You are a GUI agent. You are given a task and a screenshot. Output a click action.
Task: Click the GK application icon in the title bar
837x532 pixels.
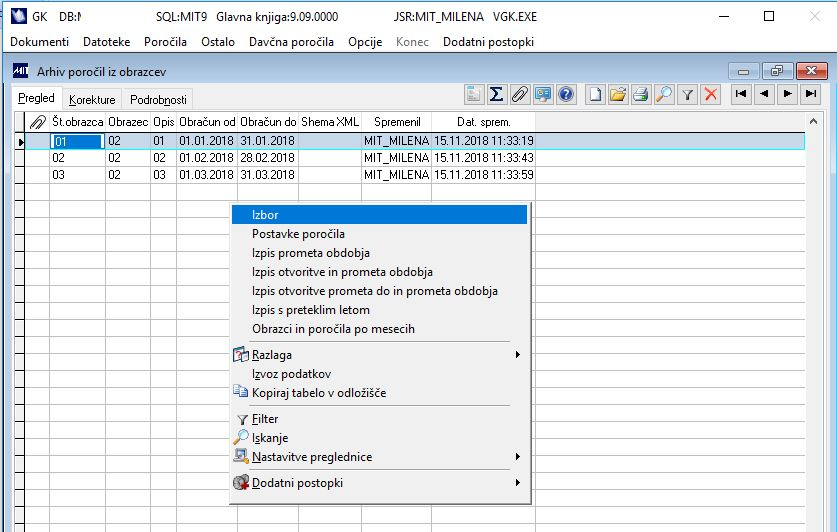point(19,16)
